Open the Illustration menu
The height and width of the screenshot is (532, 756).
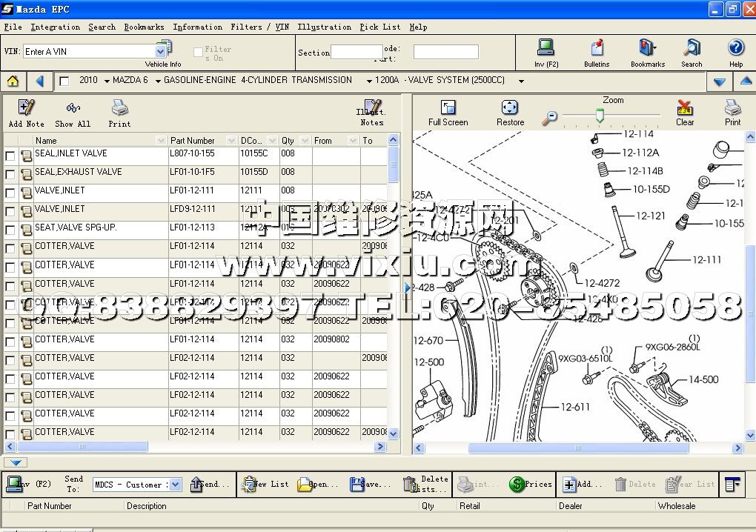(324, 27)
